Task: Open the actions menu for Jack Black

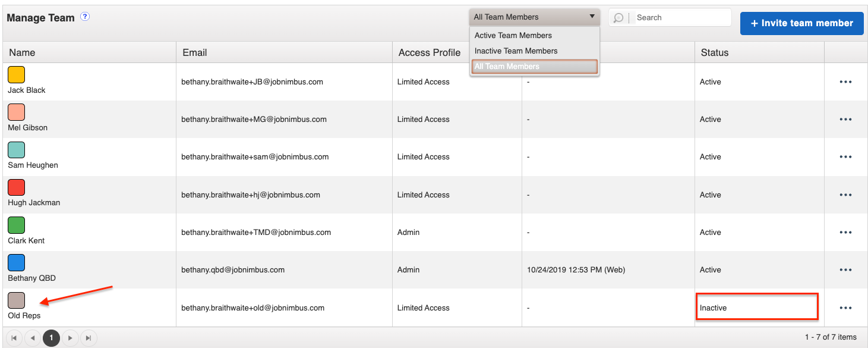Action: coord(845,81)
